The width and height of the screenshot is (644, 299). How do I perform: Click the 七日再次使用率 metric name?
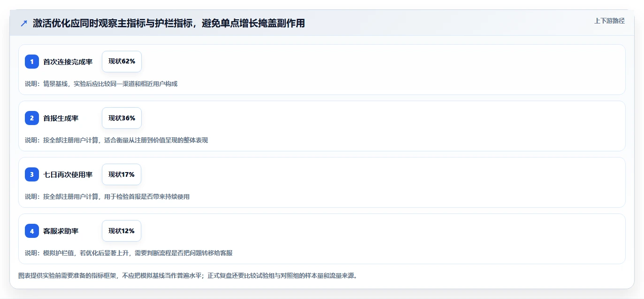pos(68,174)
